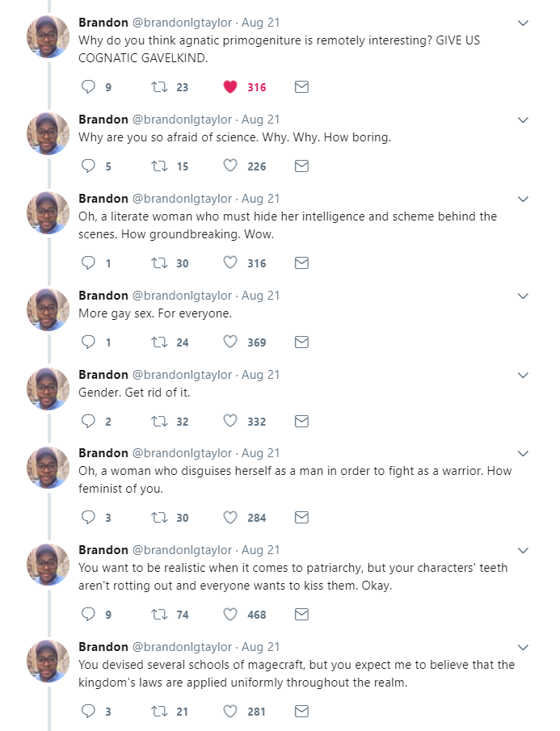Share the woman warrior tweet via message
This screenshot has height=731, width=560.
[301, 518]
